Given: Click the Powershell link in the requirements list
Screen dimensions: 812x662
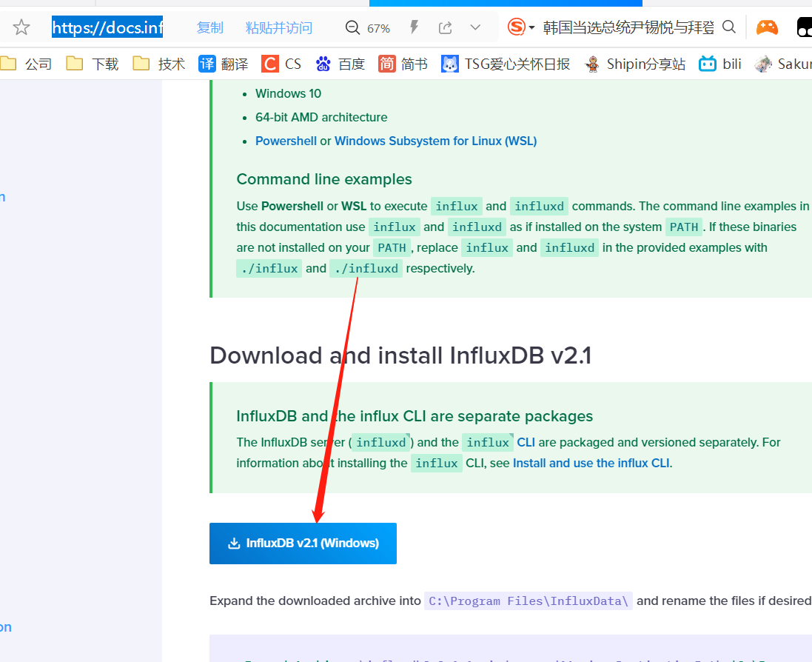Looking at the screenshot, I should pyautogui.click(x=286, y=140).
